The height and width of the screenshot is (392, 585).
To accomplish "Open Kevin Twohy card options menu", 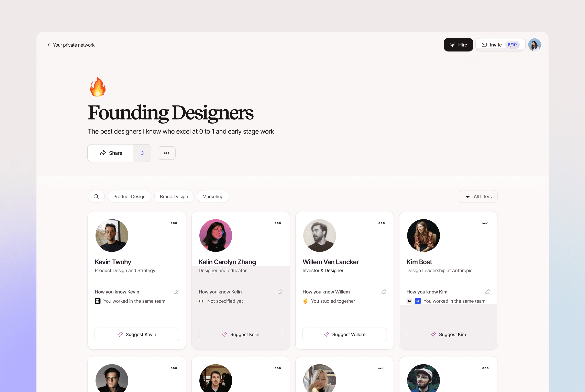I will click(174, 223).
